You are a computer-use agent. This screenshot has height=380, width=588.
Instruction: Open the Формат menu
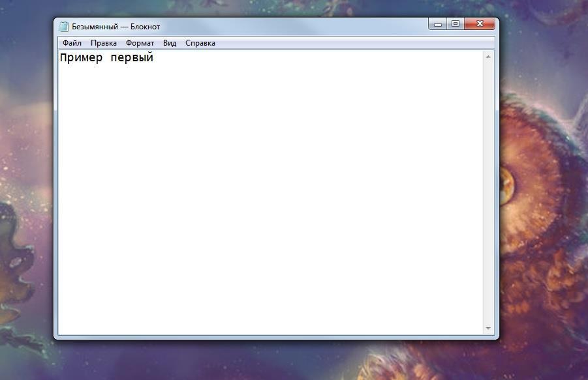(x=140, y=43)
